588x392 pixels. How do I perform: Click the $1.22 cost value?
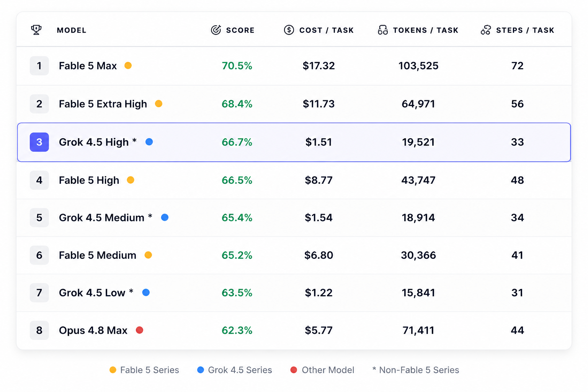click(x=319, y=293)
